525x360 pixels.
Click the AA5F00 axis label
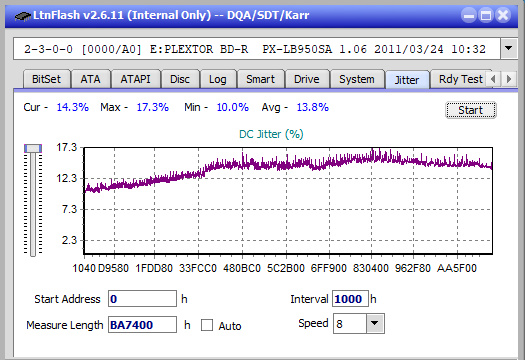click(457, 268)
